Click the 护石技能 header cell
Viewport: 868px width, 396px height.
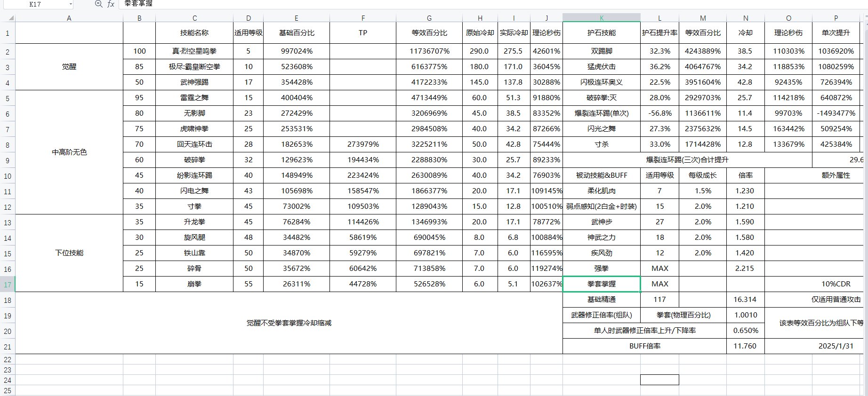coord(602,33)
